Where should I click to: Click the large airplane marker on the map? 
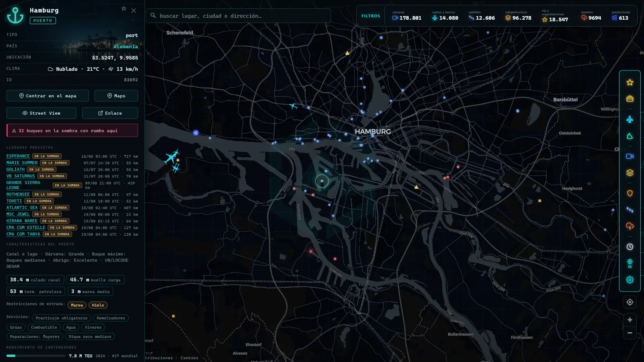[x=172, y=157]
